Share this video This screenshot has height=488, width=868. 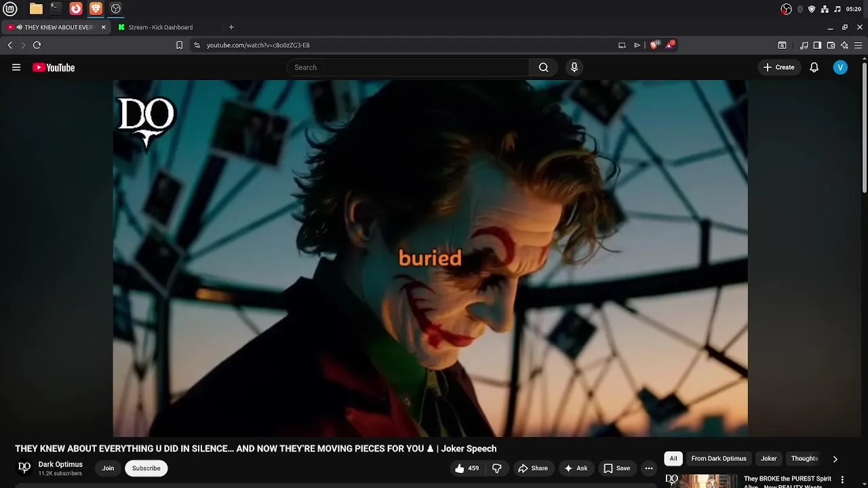(x=532, y=468)
